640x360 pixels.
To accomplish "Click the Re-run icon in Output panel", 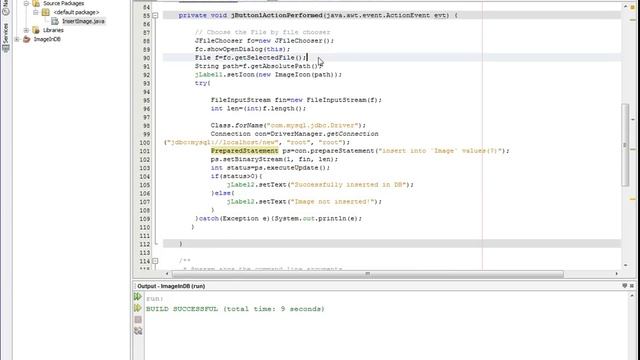I will point(138,297).
